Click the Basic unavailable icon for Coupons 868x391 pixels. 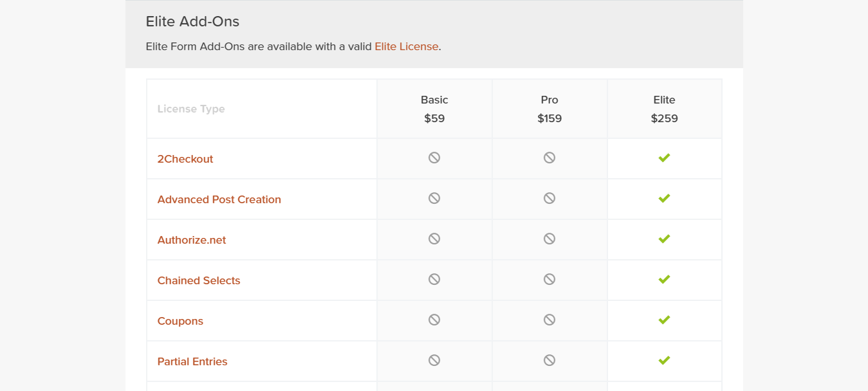click(434, 320)
